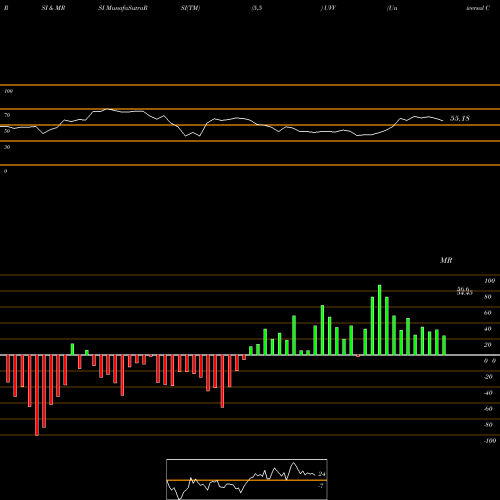The width and height of the screenshot is (500, 500).
Task: Select the 70 label on the RSI axis
Action: pos(7,115)
